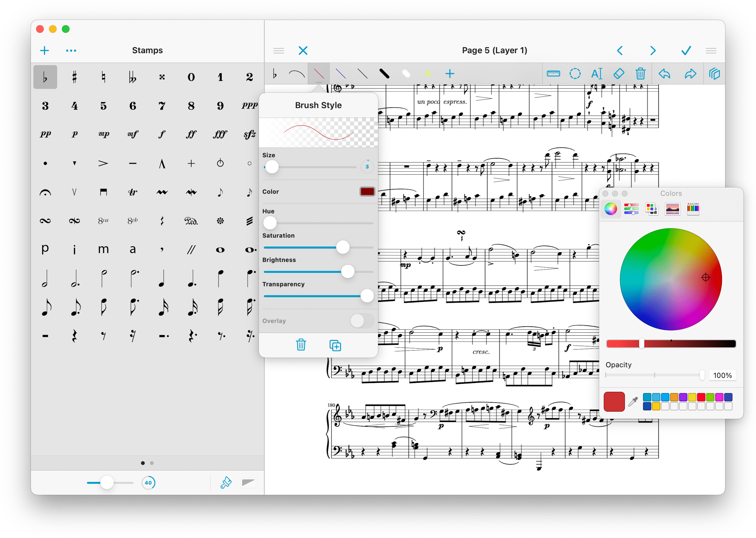Click the stamp tint brush icon
Image resolution: width=756 pixels, height=538 pixels.
[226, 483]
